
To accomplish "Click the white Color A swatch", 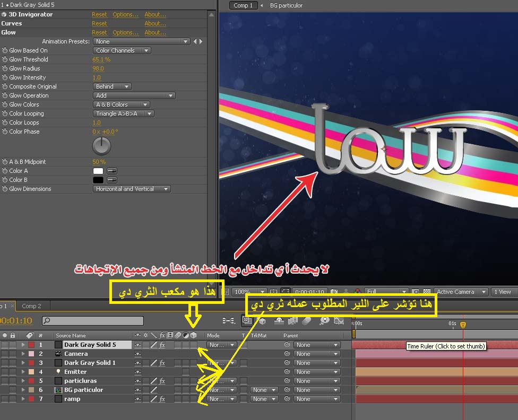I will click(98, 171).
